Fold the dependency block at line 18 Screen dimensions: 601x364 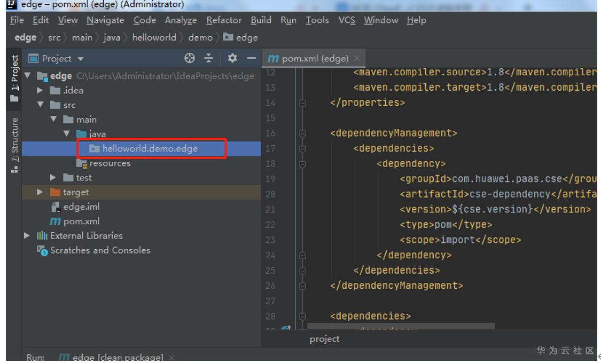coord(302,164)
